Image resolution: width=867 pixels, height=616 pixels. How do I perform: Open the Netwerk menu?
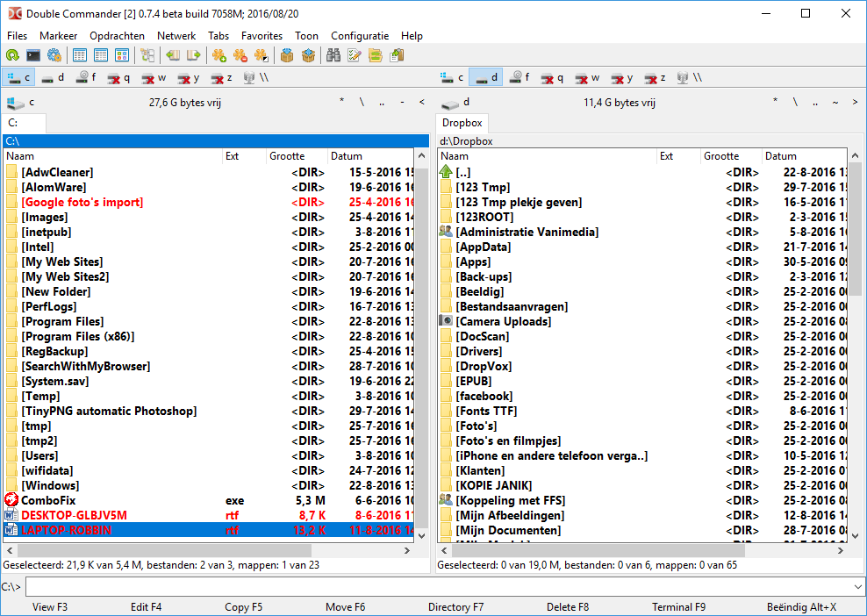pos(176,36)
